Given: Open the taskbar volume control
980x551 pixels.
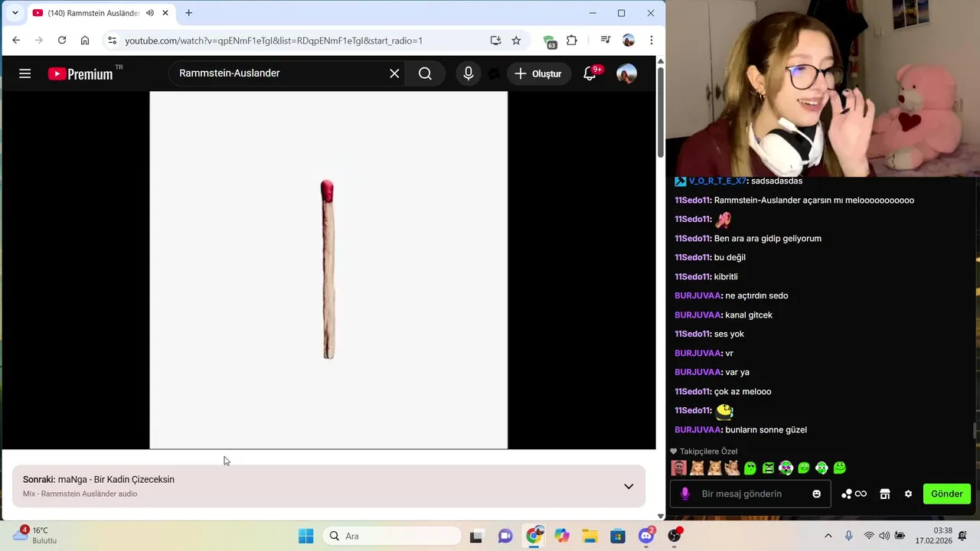Looking at the screenshot, I should (x=884, y=536).
